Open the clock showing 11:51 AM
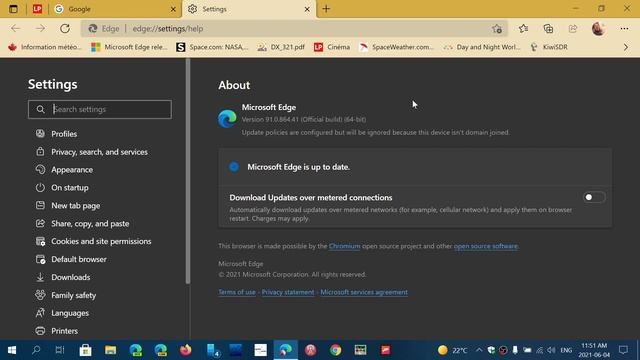This screenshot has height=360, width=640. pos(594,350)
